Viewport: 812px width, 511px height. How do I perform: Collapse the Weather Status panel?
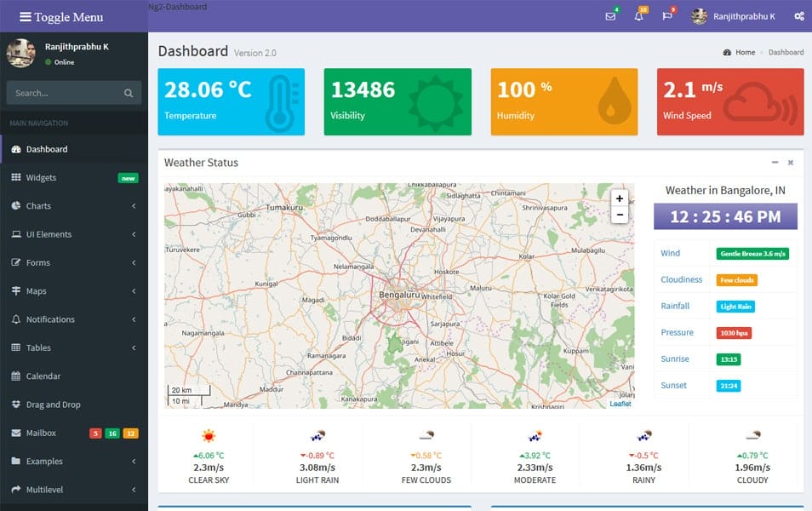[x=775, y=162]
